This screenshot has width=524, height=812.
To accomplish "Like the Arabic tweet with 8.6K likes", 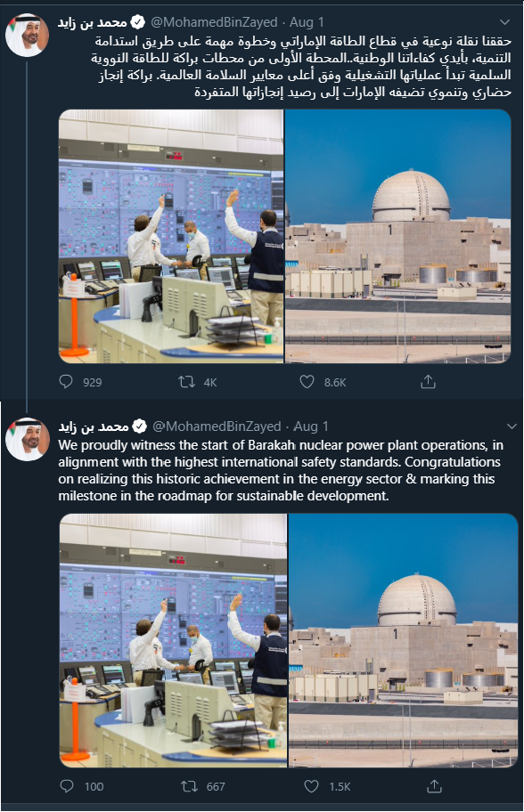I will click(307, 382).
